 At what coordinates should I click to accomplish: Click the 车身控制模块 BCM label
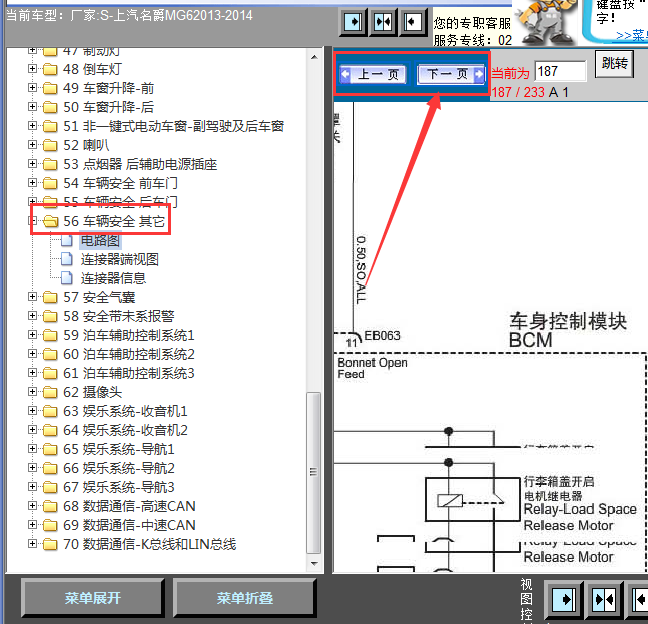[x=568, y=331]
